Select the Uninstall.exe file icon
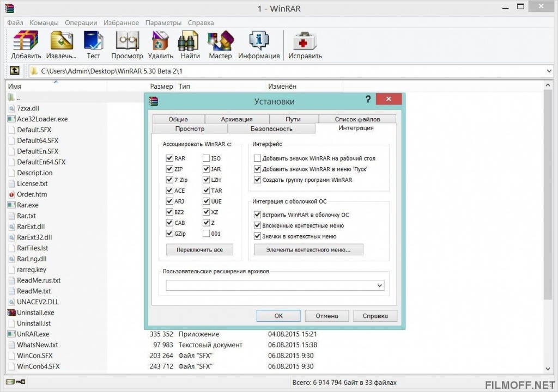 [x=12, y=313]
